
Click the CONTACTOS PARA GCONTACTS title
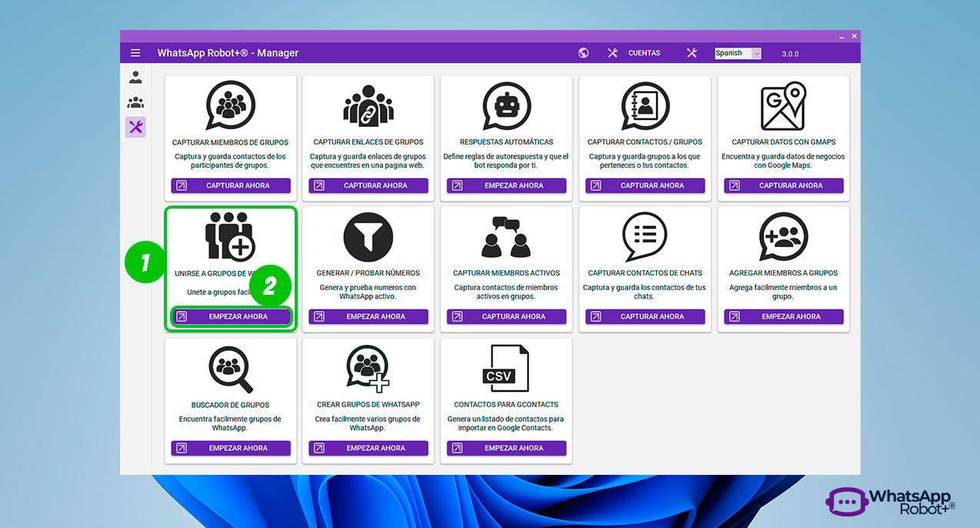click(506, 405)
